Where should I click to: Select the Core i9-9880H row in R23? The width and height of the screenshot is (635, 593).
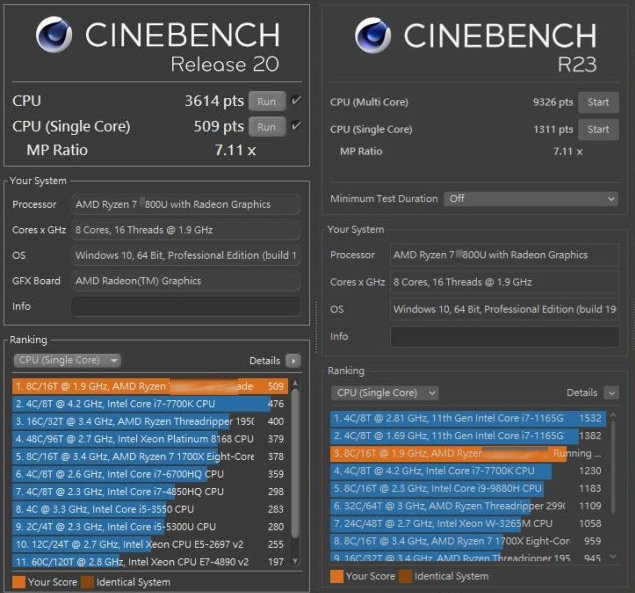[x=468, y=488]
